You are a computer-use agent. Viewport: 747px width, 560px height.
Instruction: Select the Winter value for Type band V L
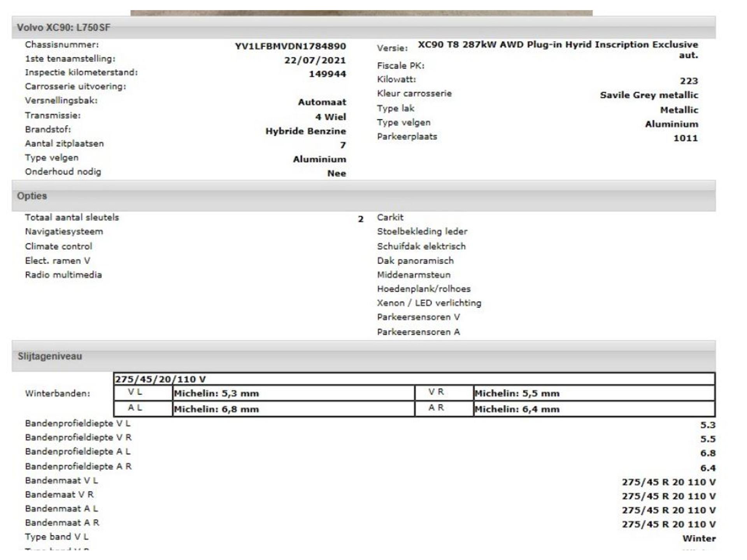(699, 539)
